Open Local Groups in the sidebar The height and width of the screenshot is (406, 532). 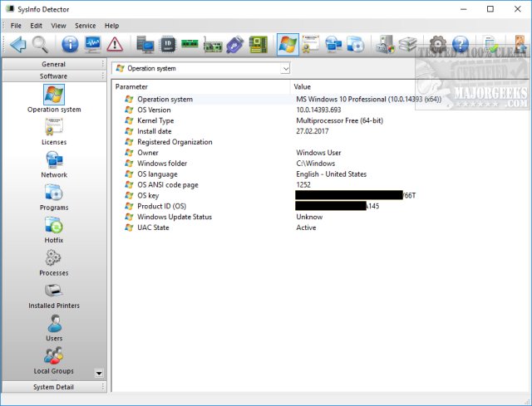(54, 361)
